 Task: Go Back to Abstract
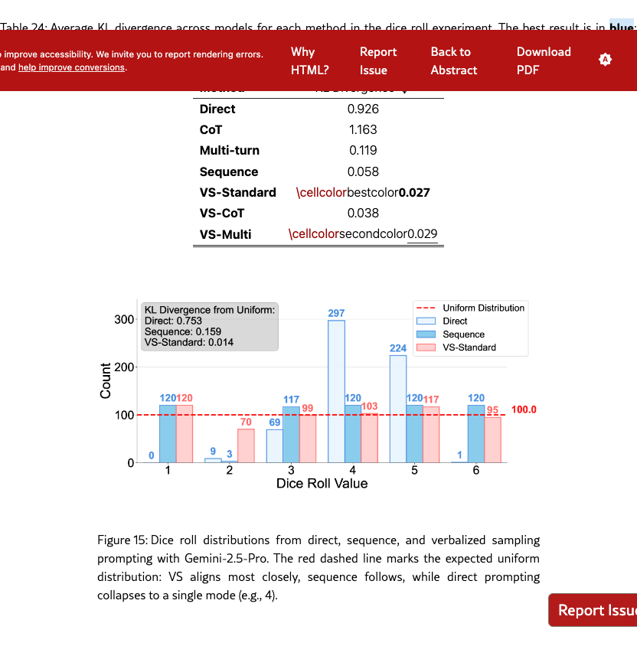[x=453, y=60]
